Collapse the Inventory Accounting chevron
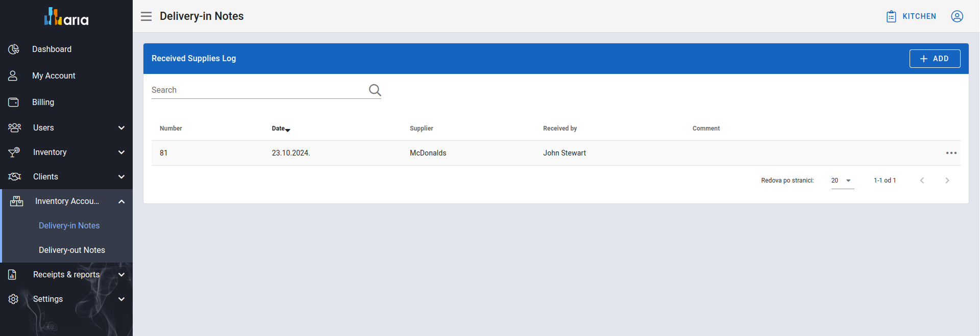 [121, 201]
